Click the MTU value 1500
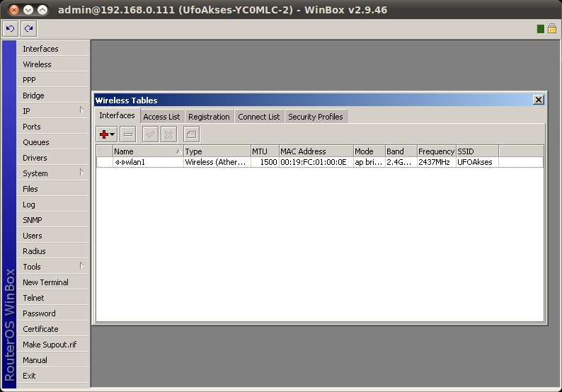 [268, 162]
